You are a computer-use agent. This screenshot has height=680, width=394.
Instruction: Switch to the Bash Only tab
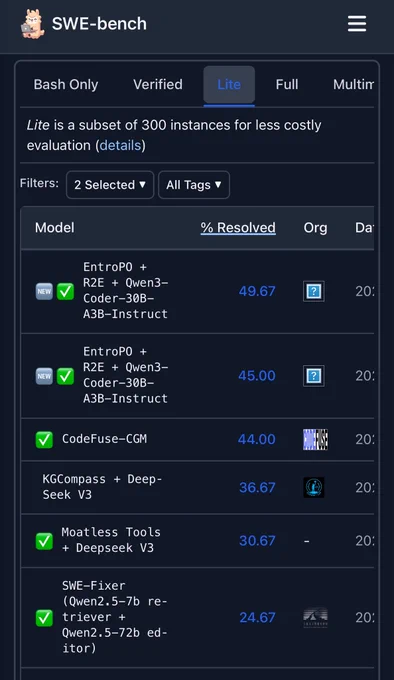point(66,85)
